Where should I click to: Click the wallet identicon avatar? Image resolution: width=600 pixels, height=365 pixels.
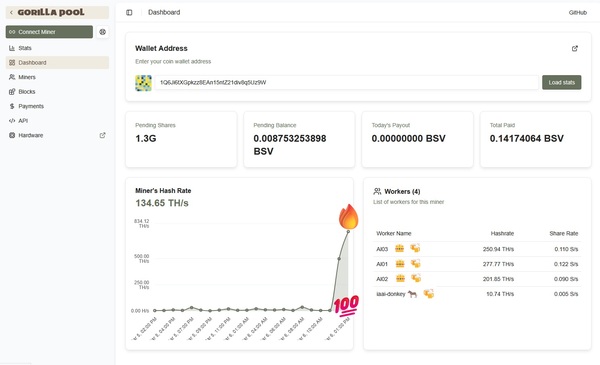tap(143, 83)
